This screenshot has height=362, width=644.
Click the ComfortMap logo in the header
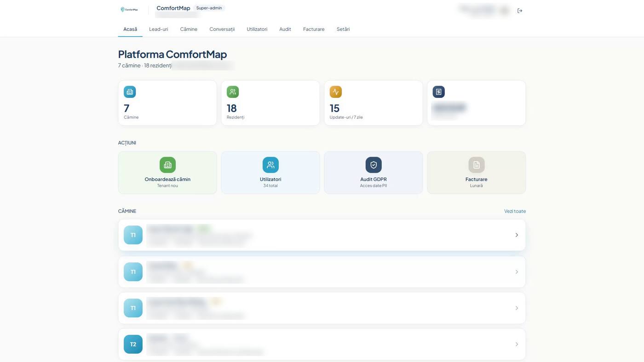point(129,10)
